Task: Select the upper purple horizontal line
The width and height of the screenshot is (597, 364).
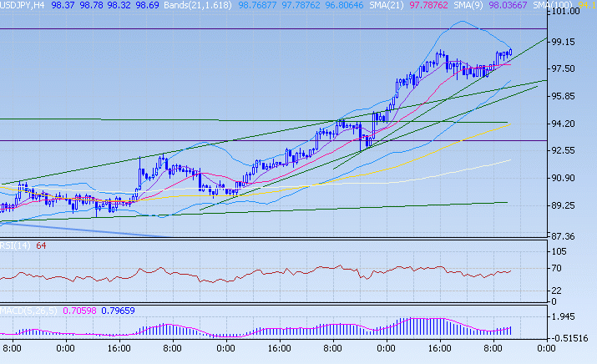Action: (250, 28)
